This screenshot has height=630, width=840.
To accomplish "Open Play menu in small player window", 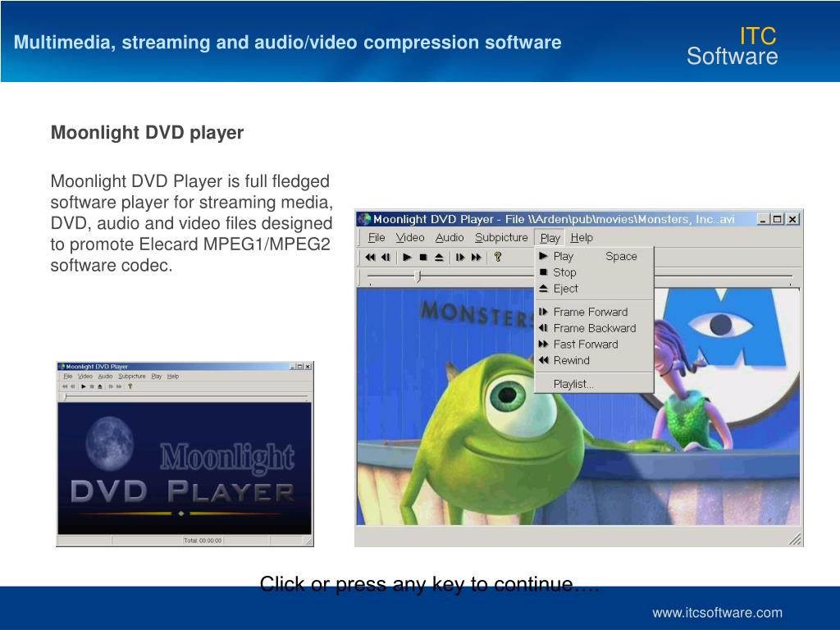I will pyautogui.click(x=157, y=376).
